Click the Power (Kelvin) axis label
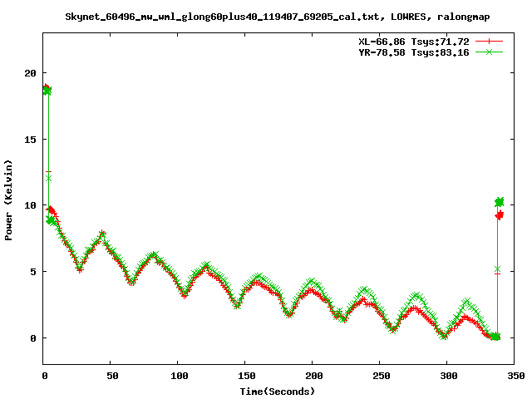532x399 pixels. click(8, 200)
